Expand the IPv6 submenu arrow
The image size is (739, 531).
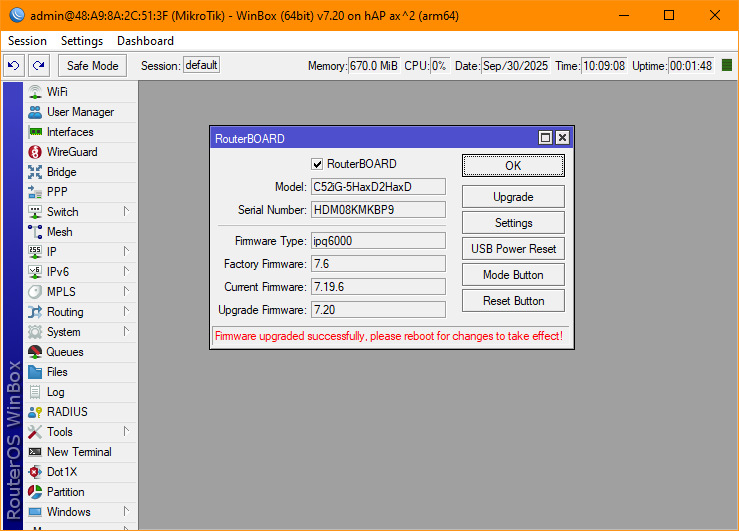coord(126,271)
